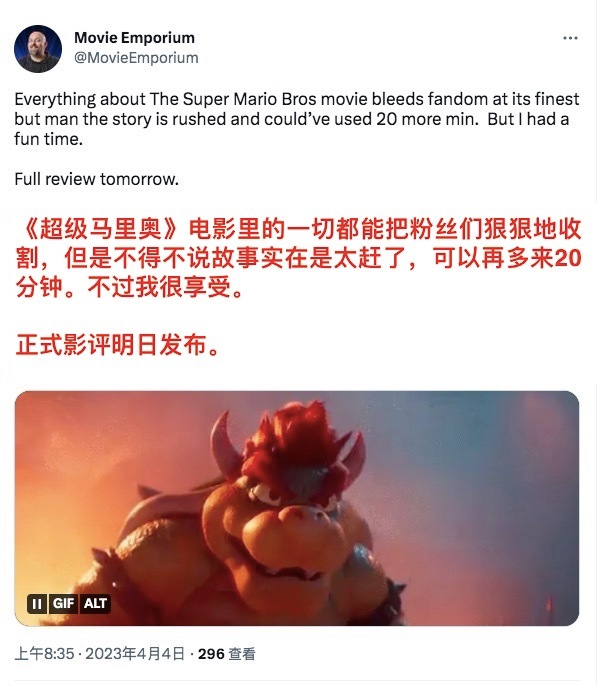
Task: Click the Movie Emporium display name
Action: coord(134,38)
